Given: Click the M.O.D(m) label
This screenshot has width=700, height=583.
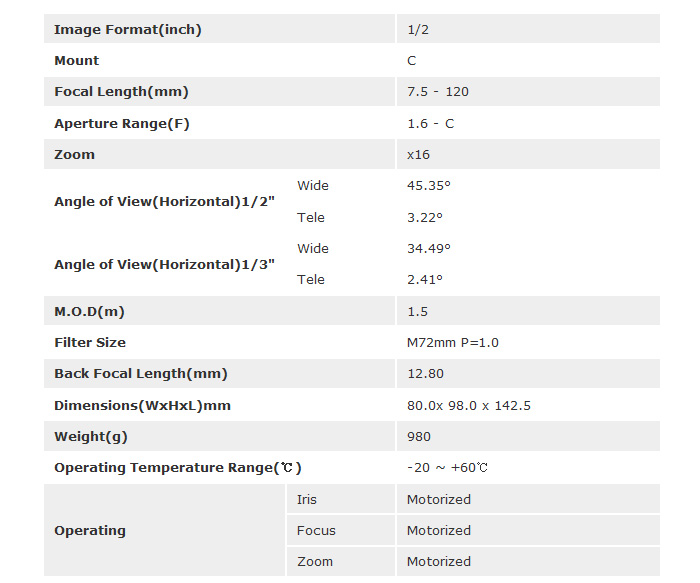Looking at the screenshot, I should click(89, 311).
